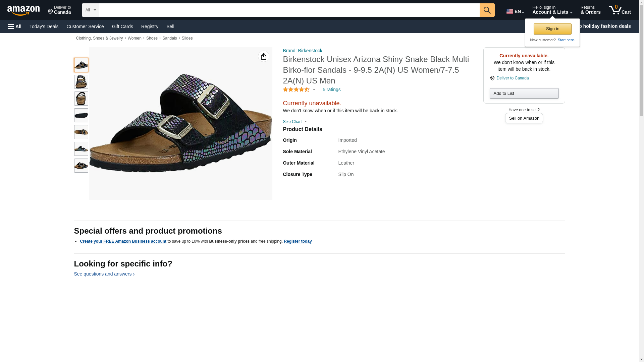Click the Amazon logo
Screen dimensions: 644x362
tap(23, 10)
